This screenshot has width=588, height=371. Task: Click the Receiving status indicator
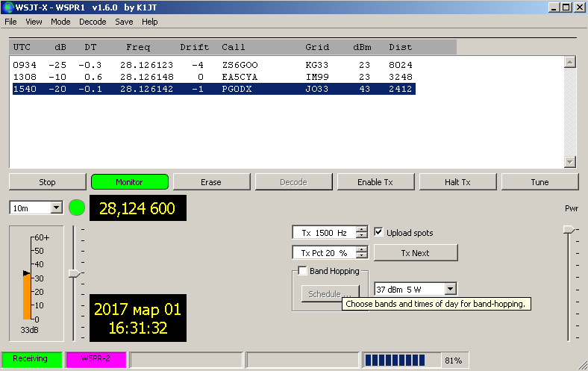(32, 359)
